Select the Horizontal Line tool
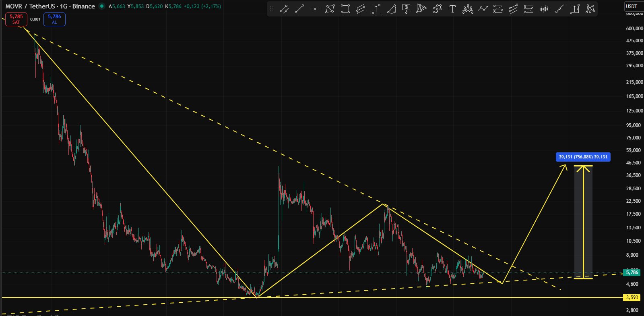 (x=315, y=9)
